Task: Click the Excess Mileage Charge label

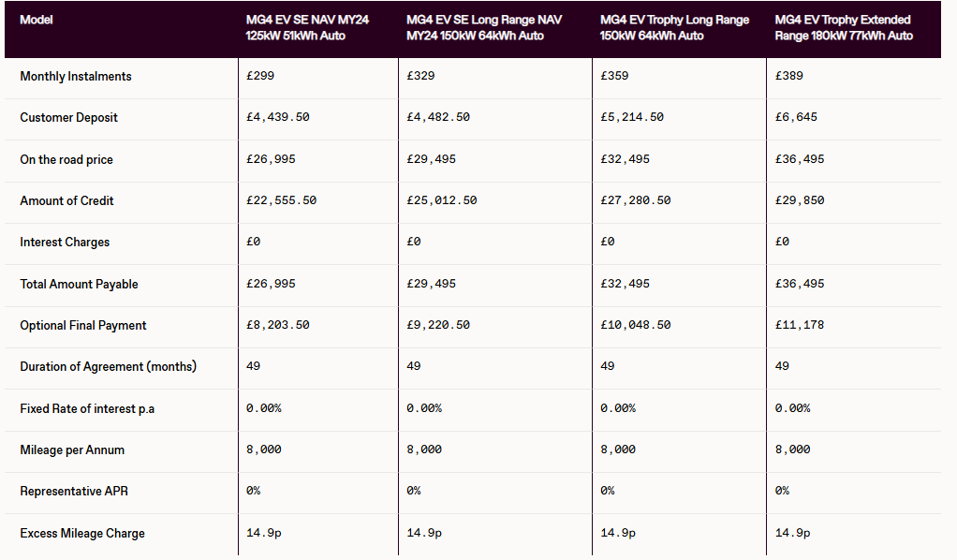Action: (x=82, y=533)
